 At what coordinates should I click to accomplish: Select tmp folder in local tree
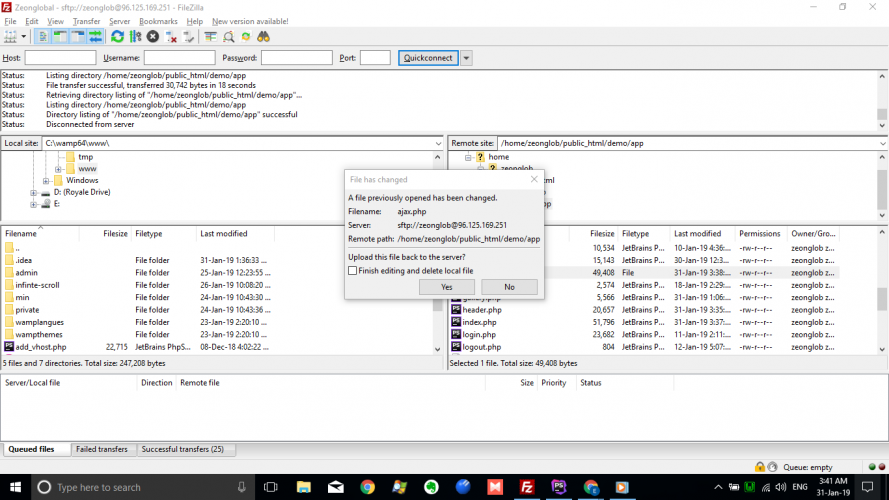(x=86, y=157)
